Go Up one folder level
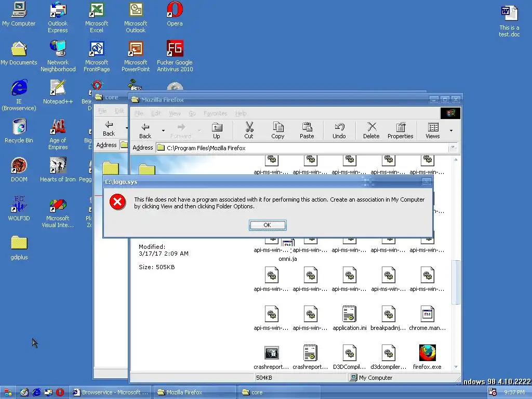Viewport: 532px width, 399px height. pyautogui.click(x=217, y=130)
